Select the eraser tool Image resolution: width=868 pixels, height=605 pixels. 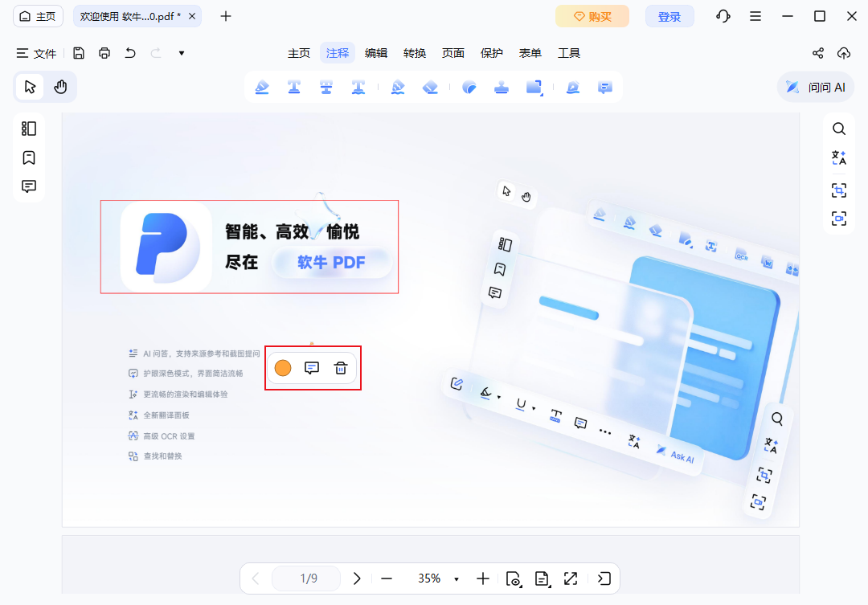[x=429, y=87]
